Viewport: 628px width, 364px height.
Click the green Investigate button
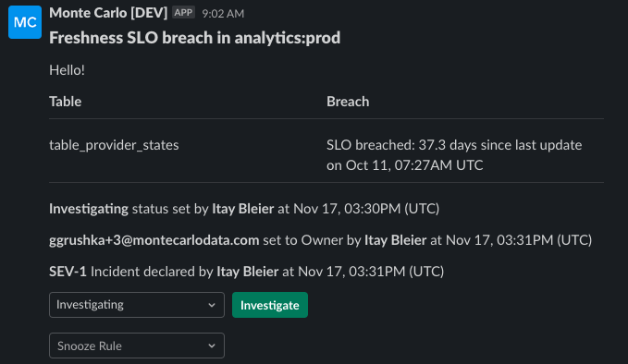coord(270,305)
